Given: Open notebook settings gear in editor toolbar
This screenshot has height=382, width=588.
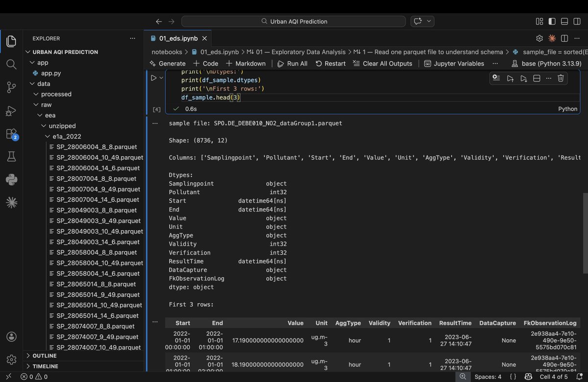Looking at the screenshot, I should pos(539,38).
